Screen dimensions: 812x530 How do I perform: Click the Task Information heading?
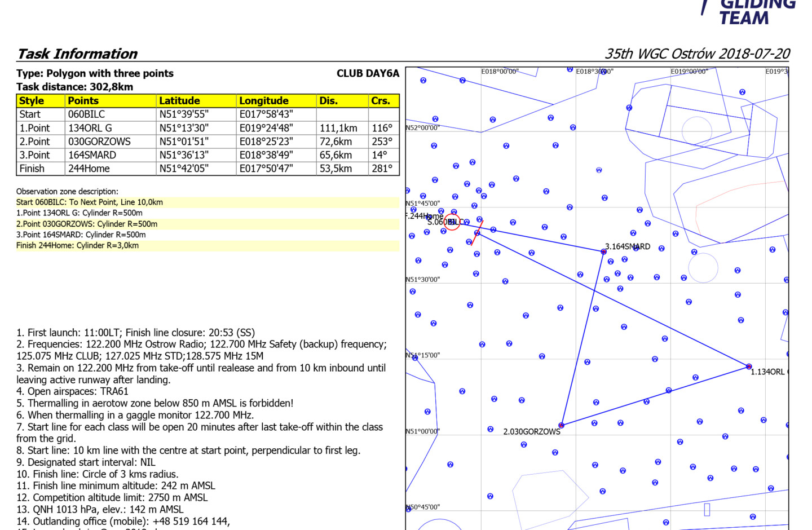(x=77, y=54)
